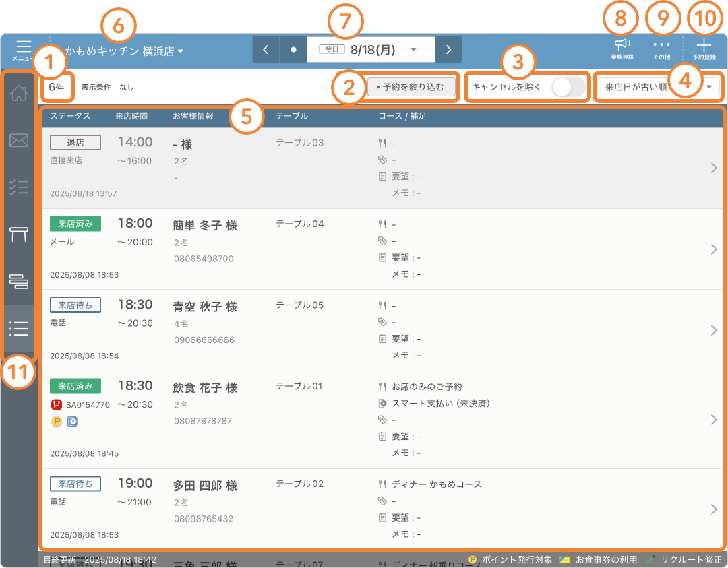Viewport: 728px width, 568px height.
Task: Click red H icon beside SA0154770
Action: 56,405
